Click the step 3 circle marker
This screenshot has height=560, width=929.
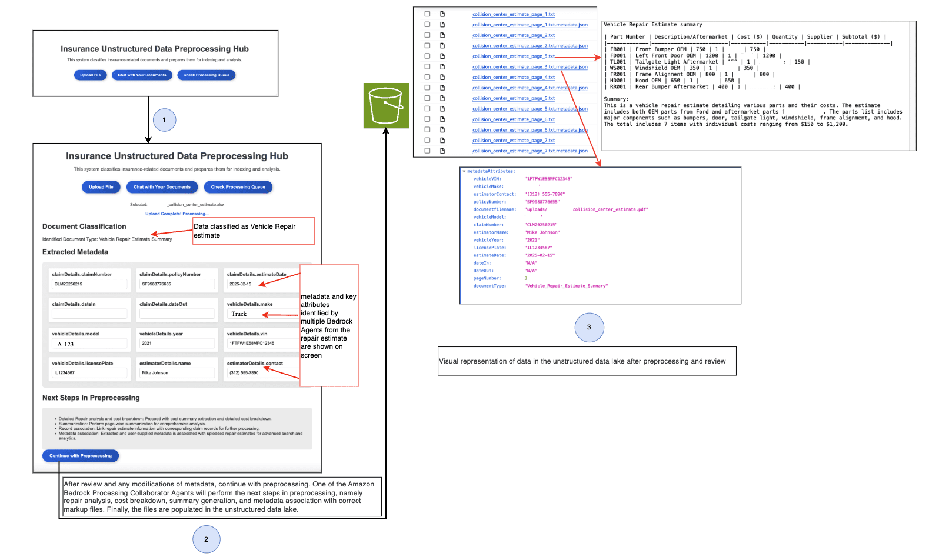coord(589,328)
